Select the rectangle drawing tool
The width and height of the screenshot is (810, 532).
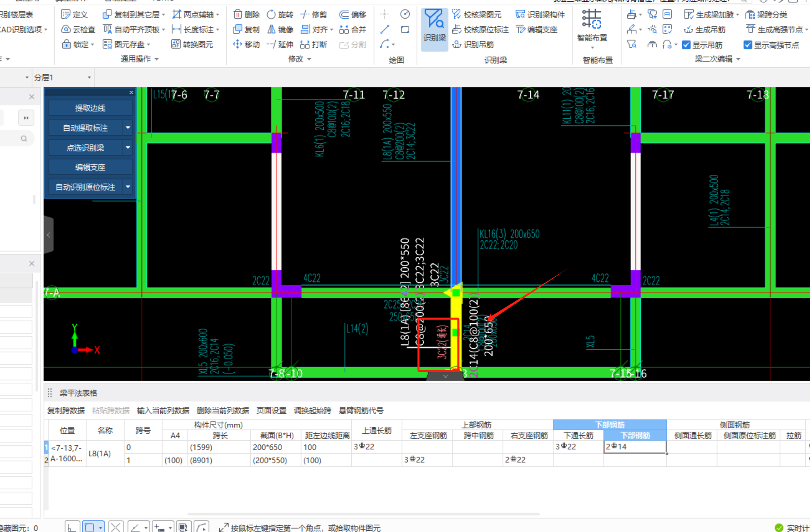[x=405, y=29]
